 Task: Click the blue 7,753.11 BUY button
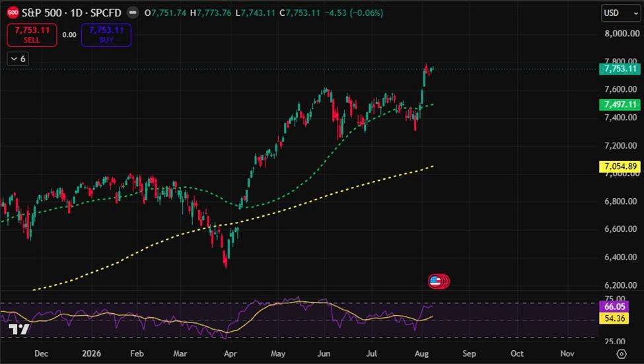[106, 35]
